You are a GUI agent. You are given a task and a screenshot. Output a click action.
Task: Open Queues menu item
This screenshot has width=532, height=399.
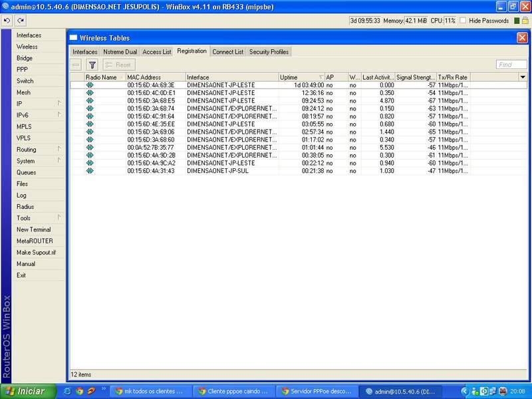[39, 172]
